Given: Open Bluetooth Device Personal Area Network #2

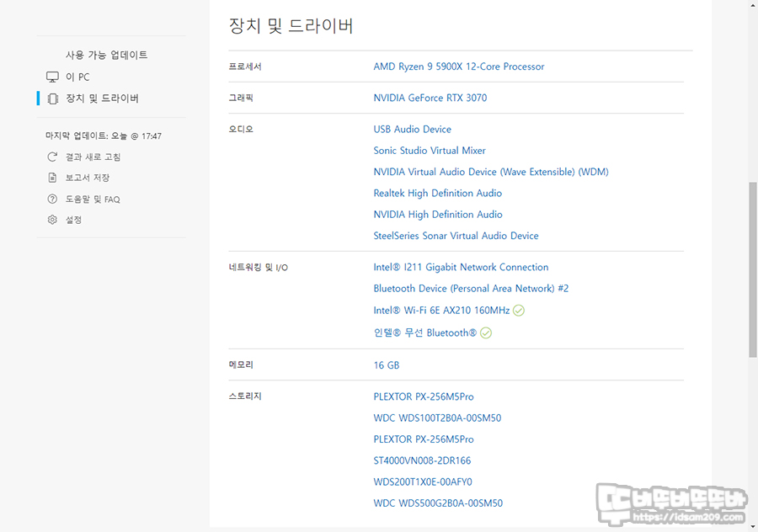Looking at the screenshot, I should point(471,289).
